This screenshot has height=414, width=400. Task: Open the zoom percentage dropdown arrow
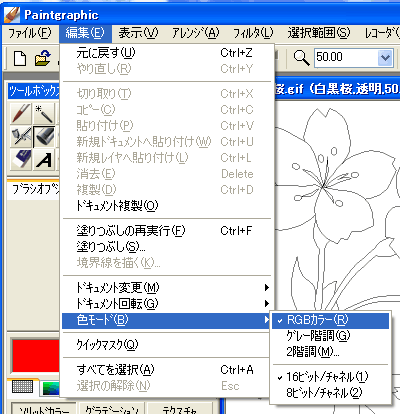click(385, 58)
